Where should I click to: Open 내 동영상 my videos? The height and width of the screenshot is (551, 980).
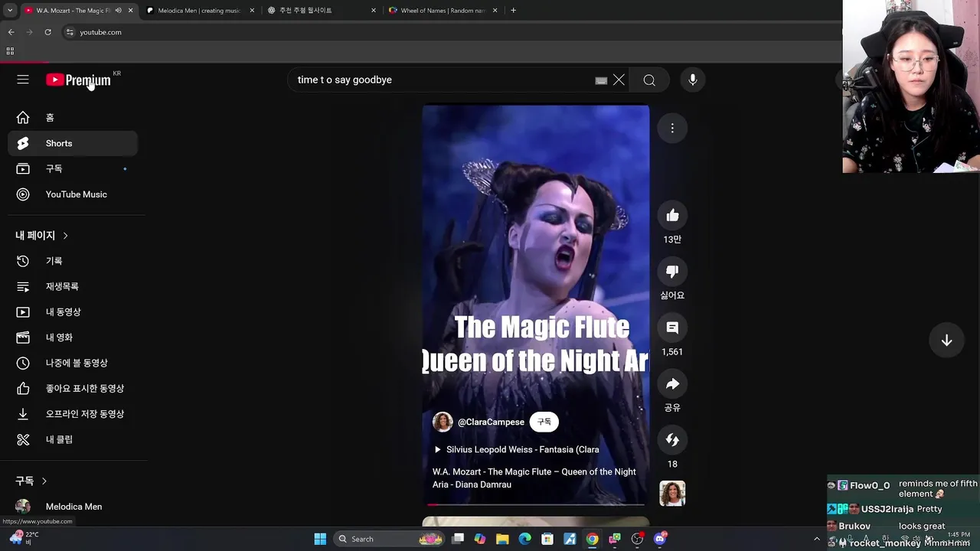(x=73, y=312)
